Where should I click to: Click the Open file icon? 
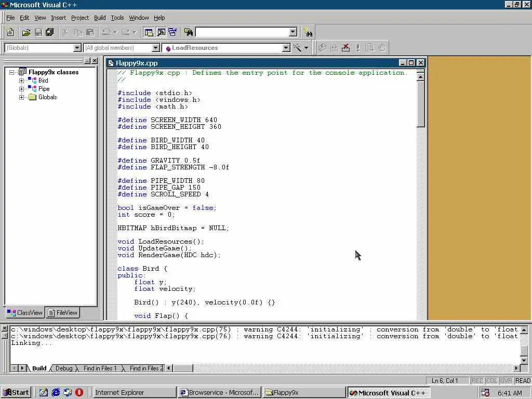click(26, 32)
